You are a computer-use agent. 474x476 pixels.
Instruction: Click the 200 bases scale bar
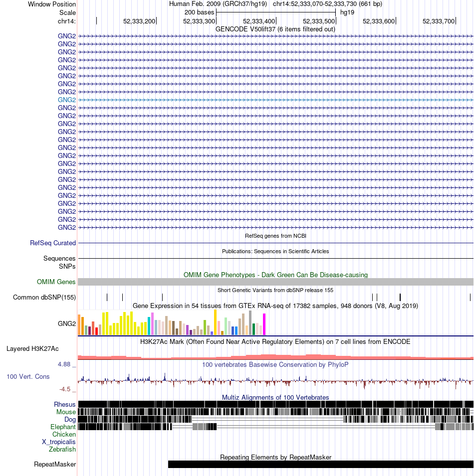coord(276,12)
